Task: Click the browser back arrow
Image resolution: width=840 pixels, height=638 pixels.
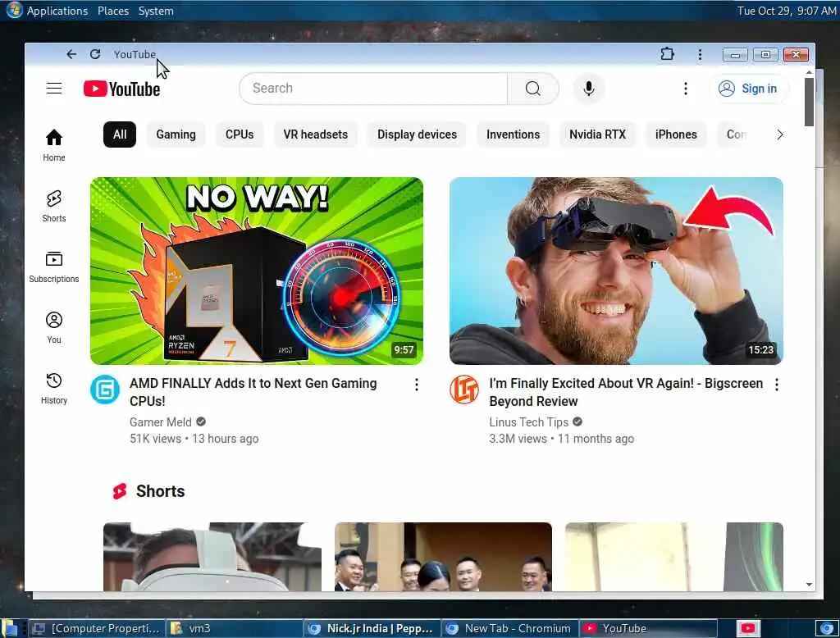Action: tap(71, 54)
